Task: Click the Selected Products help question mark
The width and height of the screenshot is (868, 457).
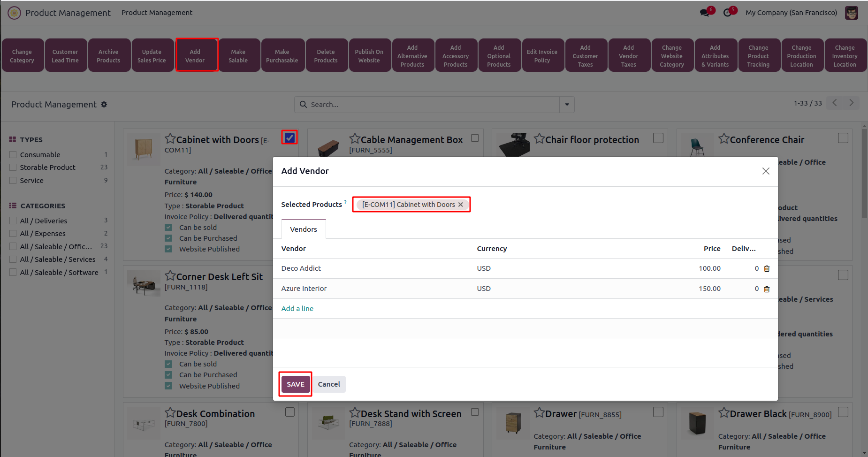Action: pyautogui.click(x=345, y=202)
